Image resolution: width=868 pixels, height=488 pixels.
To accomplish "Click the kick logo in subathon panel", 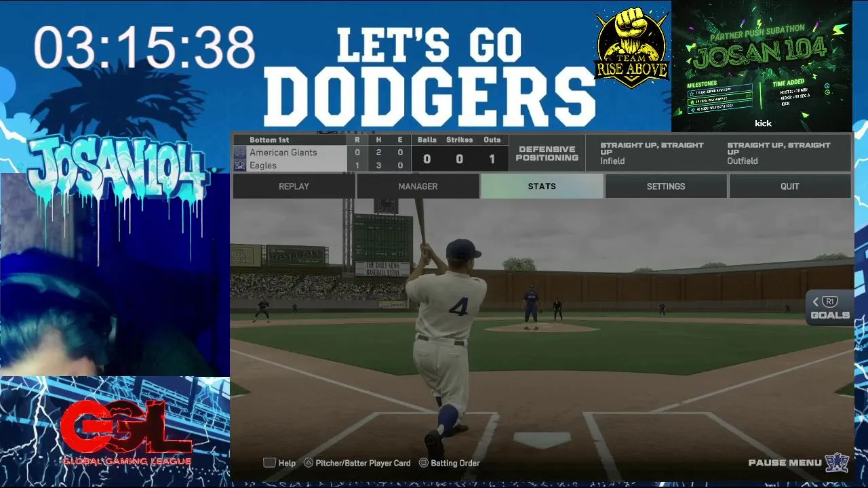I will (x=763, y=123).
